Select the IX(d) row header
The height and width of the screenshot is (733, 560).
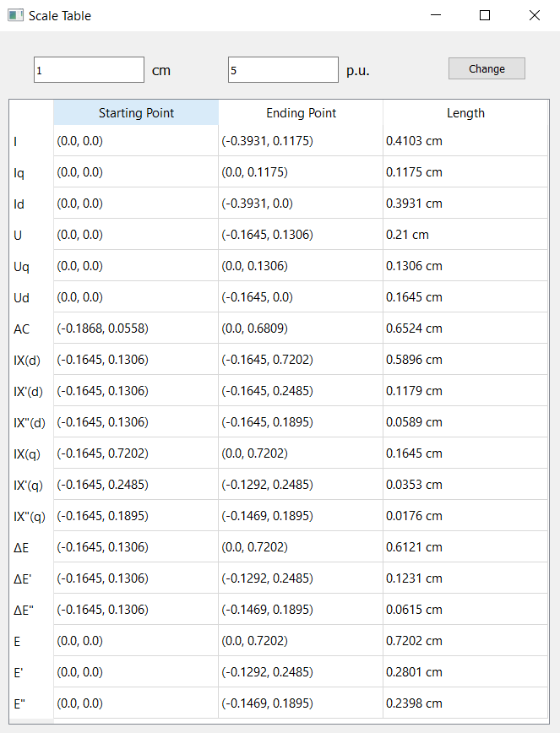coord(31,360)
